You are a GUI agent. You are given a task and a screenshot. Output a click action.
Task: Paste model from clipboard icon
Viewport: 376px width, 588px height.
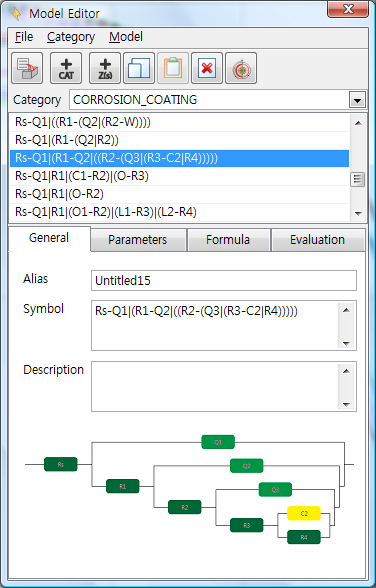pos(173,68)
